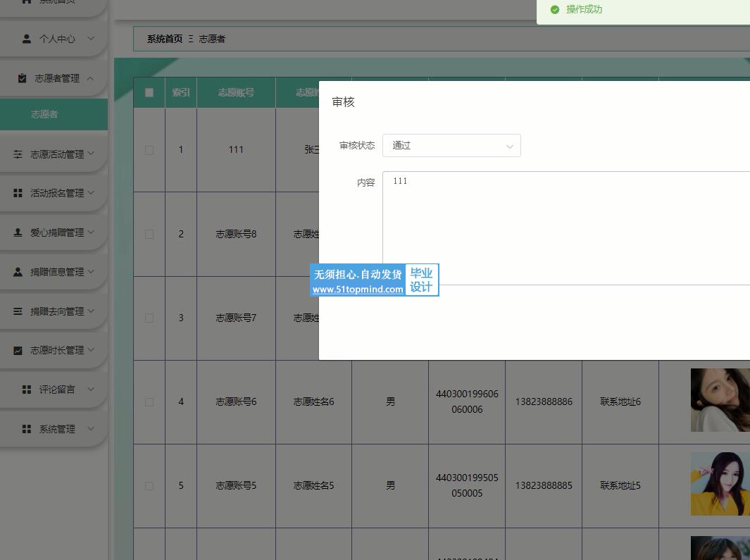
Task: Open the 志愿活动管理 menu item
Action: (x=54, y=154)
